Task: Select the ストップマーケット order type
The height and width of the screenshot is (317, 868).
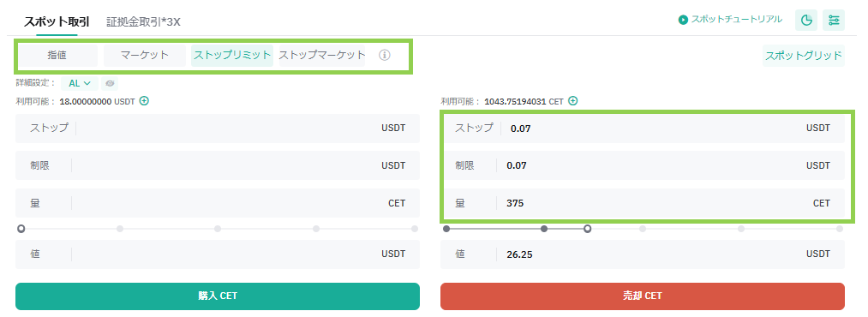Action: pyautogui.click(x=322, y=56)
